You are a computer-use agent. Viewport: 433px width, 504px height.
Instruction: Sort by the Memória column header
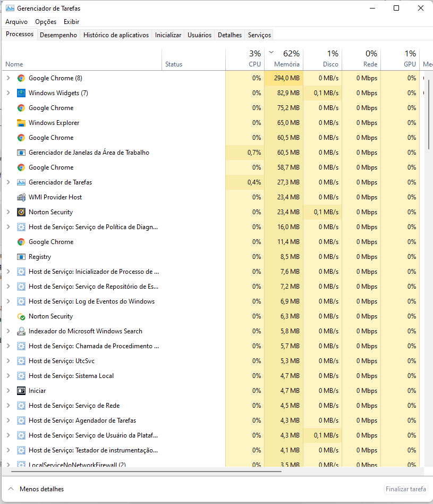pyautogui.click(x=284, y=60)
